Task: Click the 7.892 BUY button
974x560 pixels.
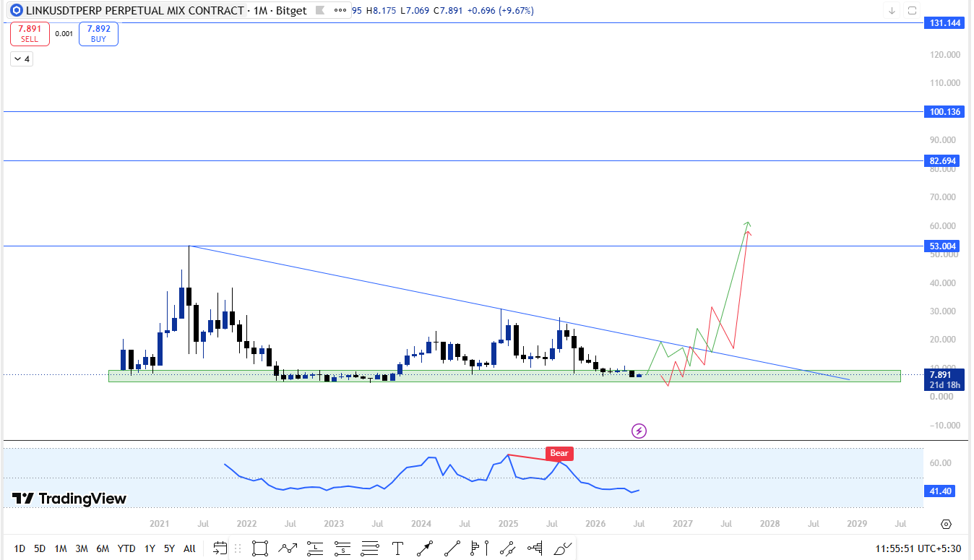Action: click(98, 34)
